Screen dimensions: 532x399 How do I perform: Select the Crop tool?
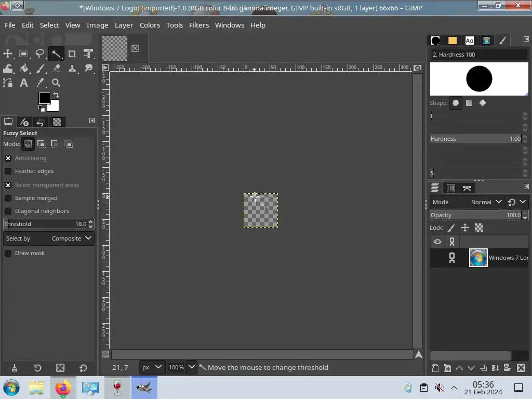click(72, 54)
